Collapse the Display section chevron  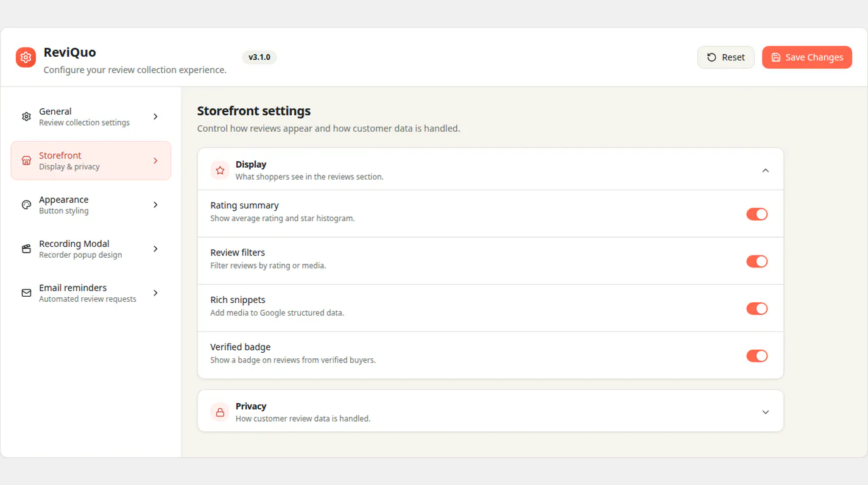pos(766,171)
